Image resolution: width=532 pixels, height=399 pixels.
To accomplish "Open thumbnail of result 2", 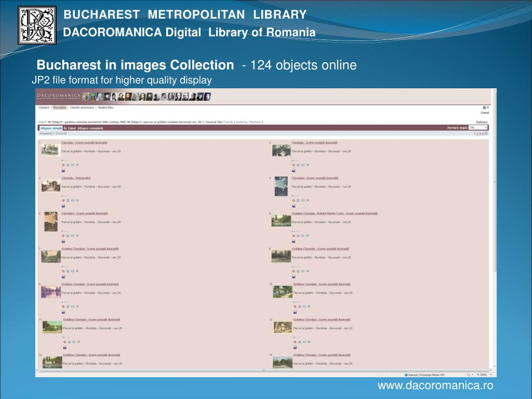I will [x=281, y=150].
